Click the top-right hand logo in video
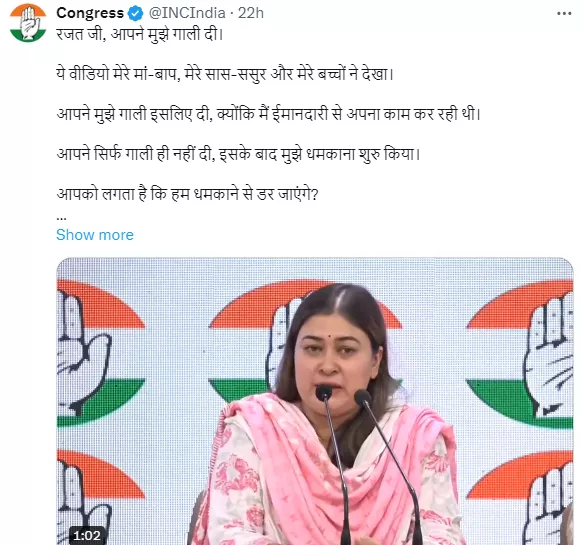Viewport: 584px width, 545px height. 520,354
